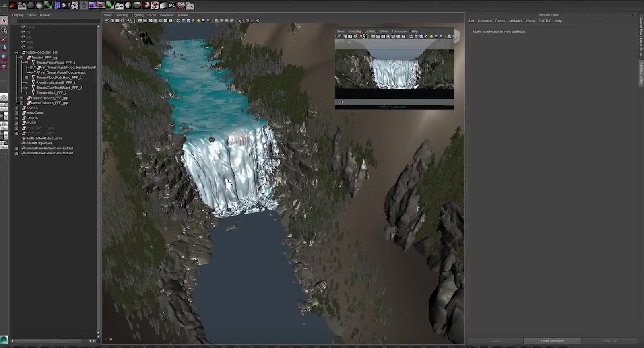644x348 pixels.
Task: Open Renderer menu in main viewport
Action: point(167,15)
